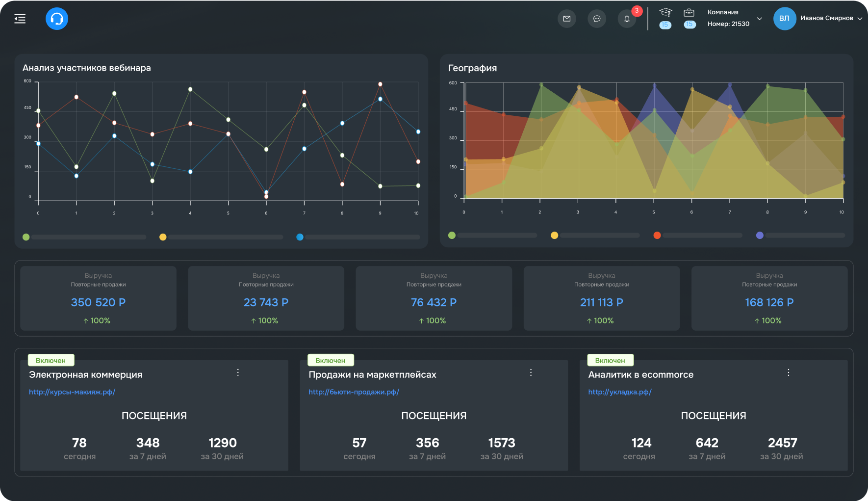The width and height of the screenshot is (868, 501).
Task: Click the blue headset logo icon
Action: 57,19
